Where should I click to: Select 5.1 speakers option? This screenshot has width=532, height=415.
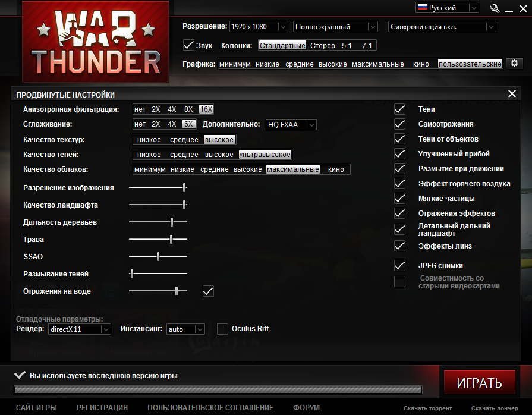347,45
